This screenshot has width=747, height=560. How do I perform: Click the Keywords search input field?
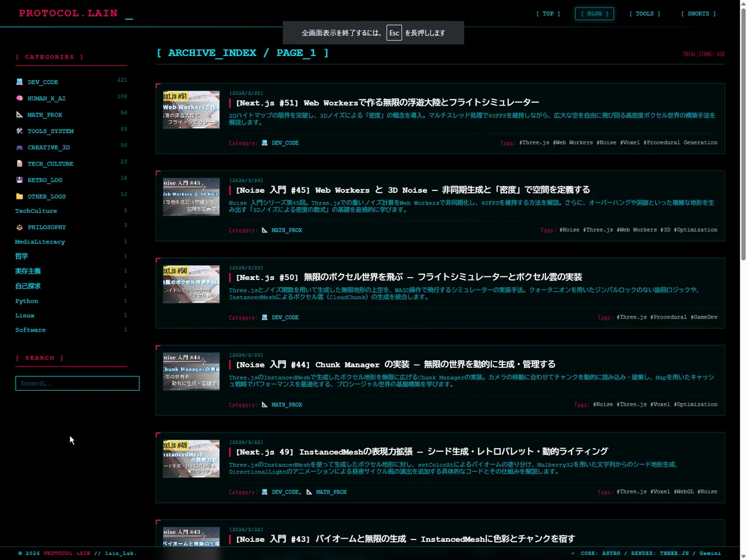click(77, 383)
